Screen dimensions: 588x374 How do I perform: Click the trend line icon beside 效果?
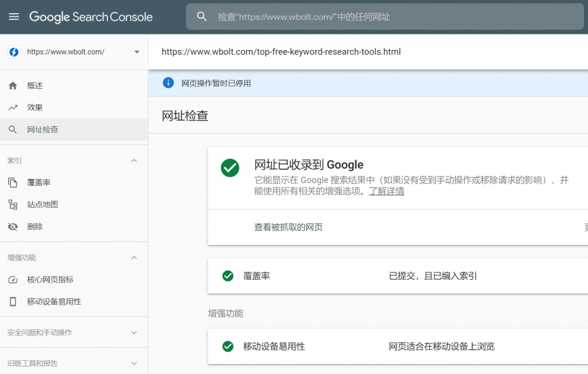[13, 107]
